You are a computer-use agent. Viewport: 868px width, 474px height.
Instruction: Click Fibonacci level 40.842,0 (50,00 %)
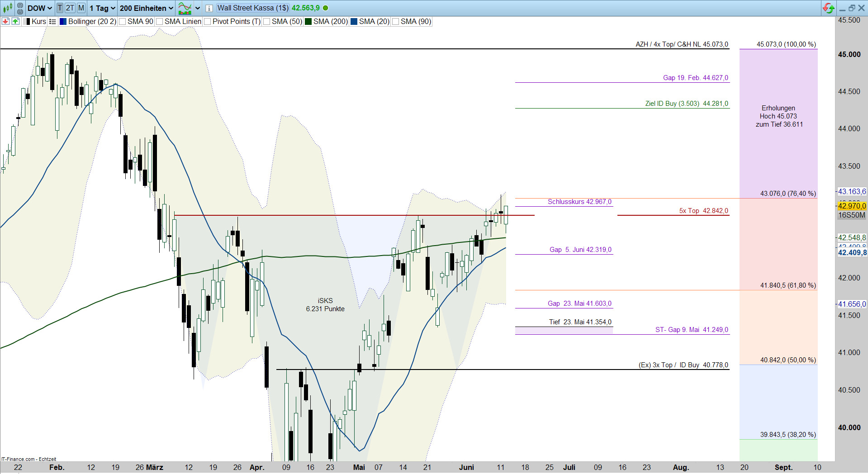pos(788,360)
